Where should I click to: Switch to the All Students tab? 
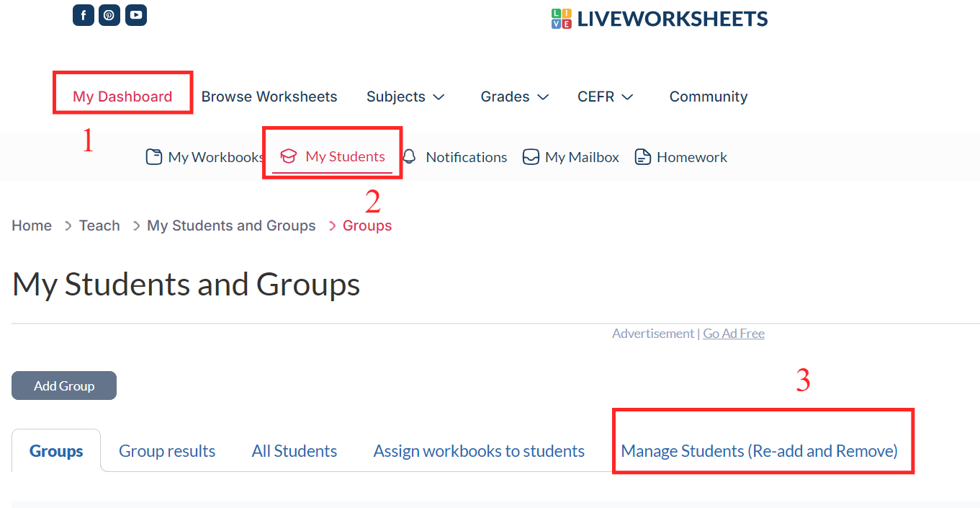click(x=295, y=451)
